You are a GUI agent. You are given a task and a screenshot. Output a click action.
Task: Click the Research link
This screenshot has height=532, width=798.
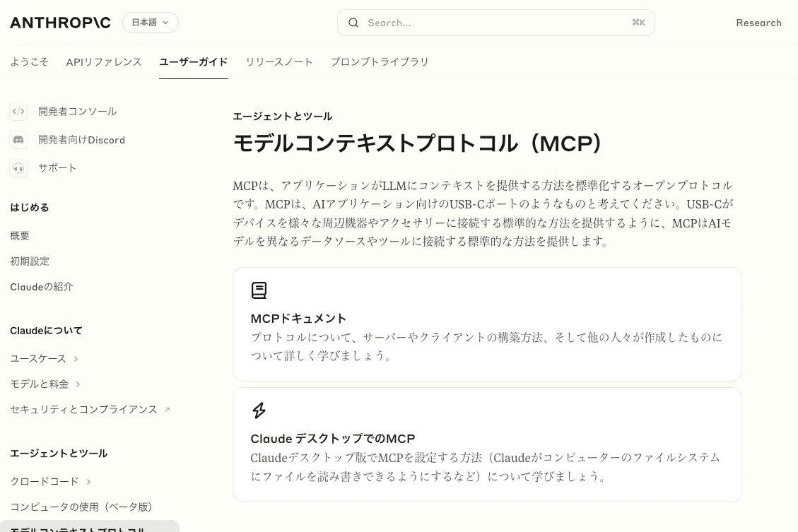pyautogui.click(x=758, y=23)
